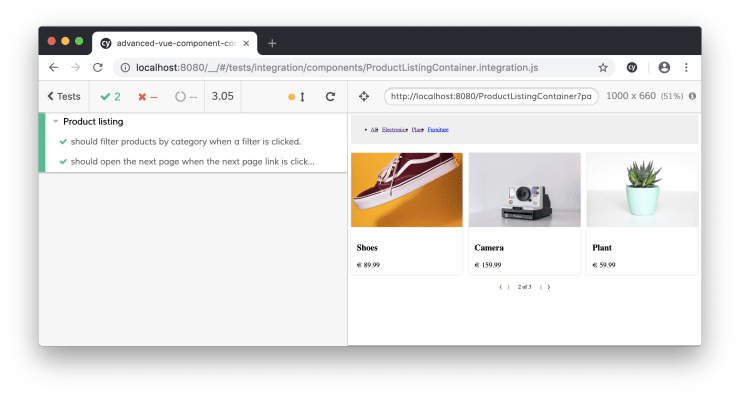The width and height of the screenshot is (740, 397).
Task: Click the All category filter link
Action: (374, 129)
